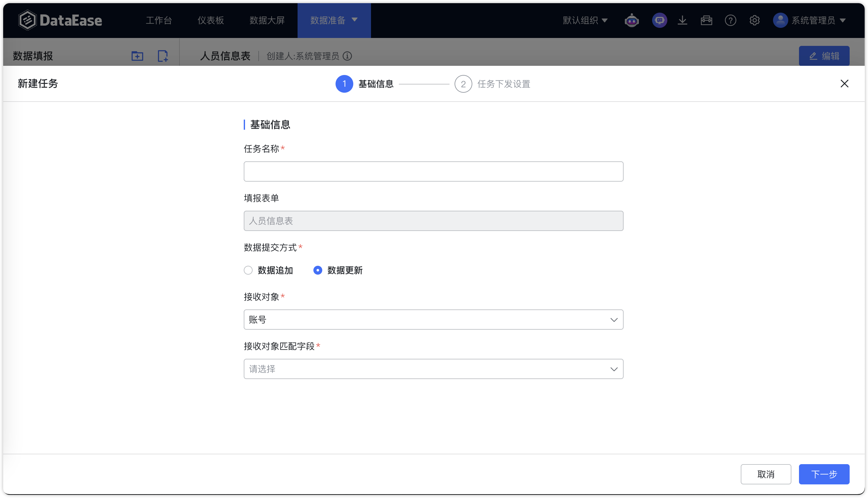Screen dimensions: 868x498
Task: Expand the 数据准备 menu arrow
Action: pyautogui.click(x=355, y=20)
